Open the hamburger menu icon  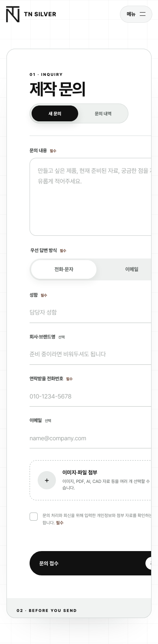pyautogui.click(x=143, y=14)
